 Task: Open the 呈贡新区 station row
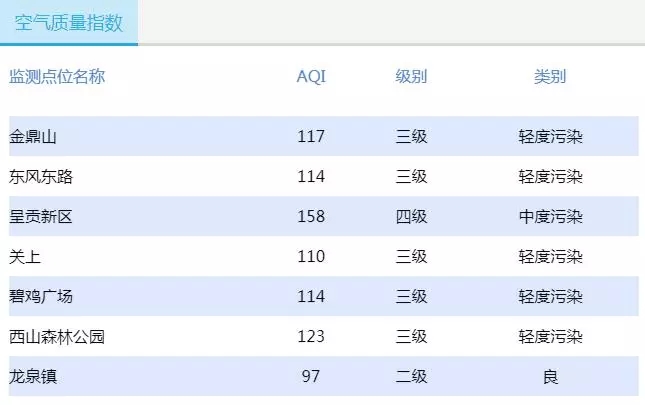click(x=41, y=217)
